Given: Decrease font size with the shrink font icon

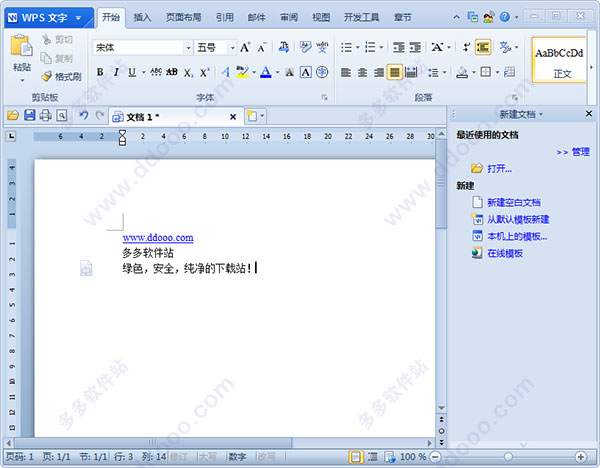Looking at the screenshot, I should 262,47.
